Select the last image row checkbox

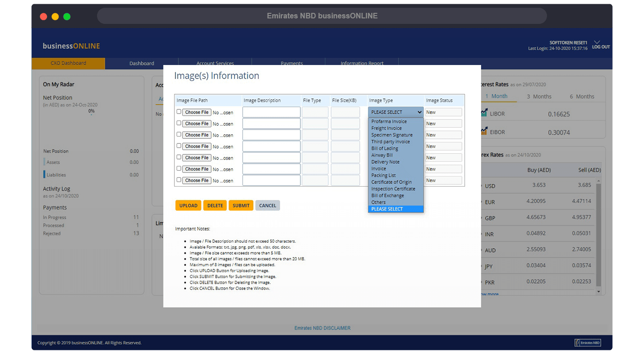(179, 180)
